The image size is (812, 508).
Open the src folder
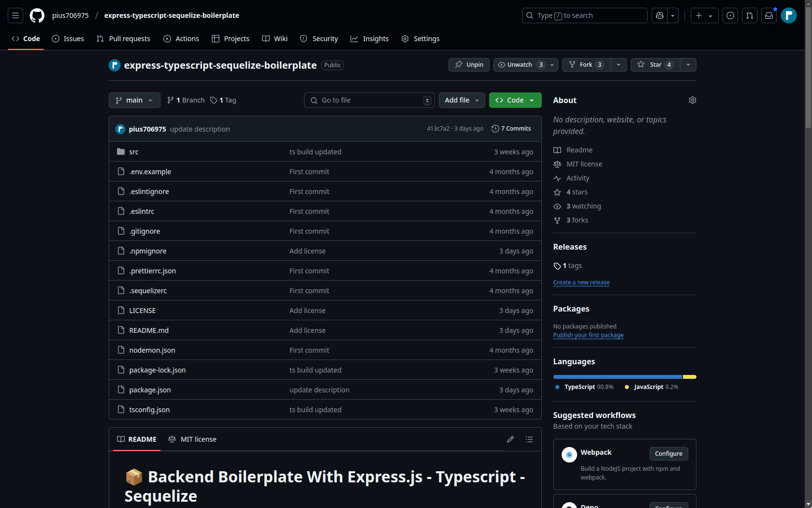pos(134,152)
